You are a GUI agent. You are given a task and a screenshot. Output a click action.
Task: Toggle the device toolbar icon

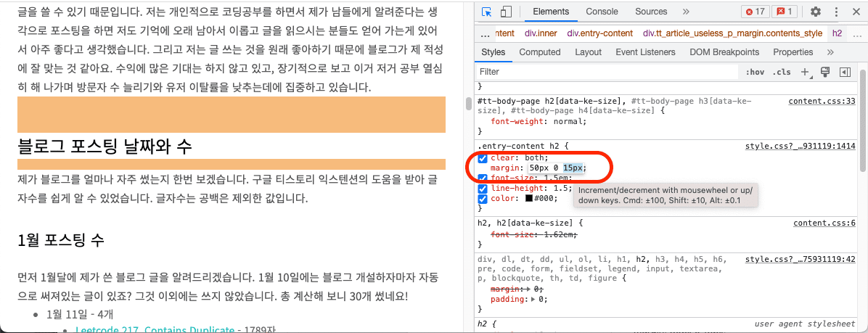[505, 12]
